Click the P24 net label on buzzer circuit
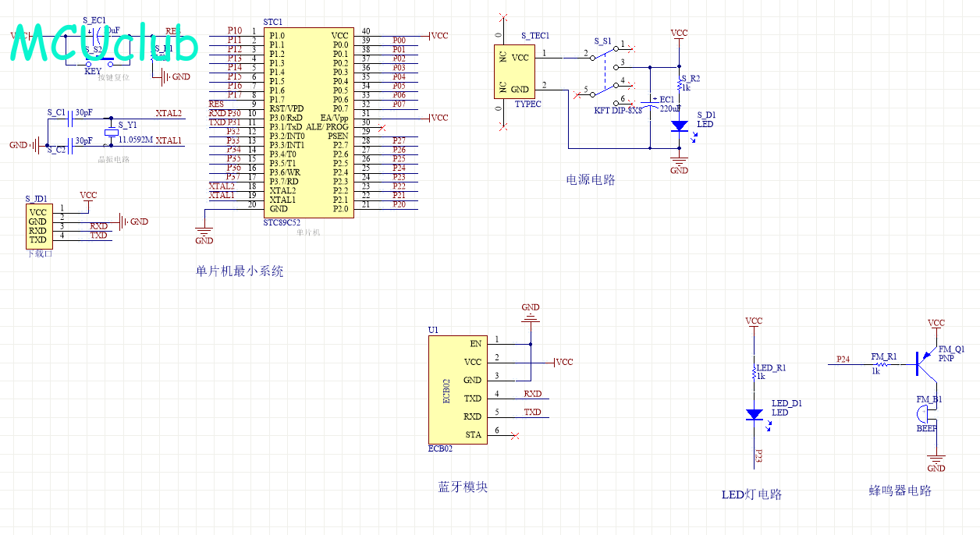The width and height of the screenshot is (980, 535). pyautogui.click(x=843, y=360)
